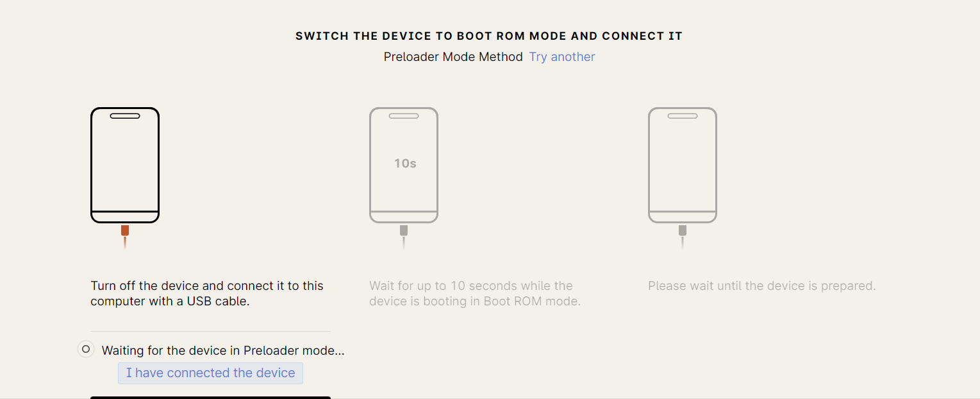Click the divider line above the waiting status

click(x=210, y=332)
